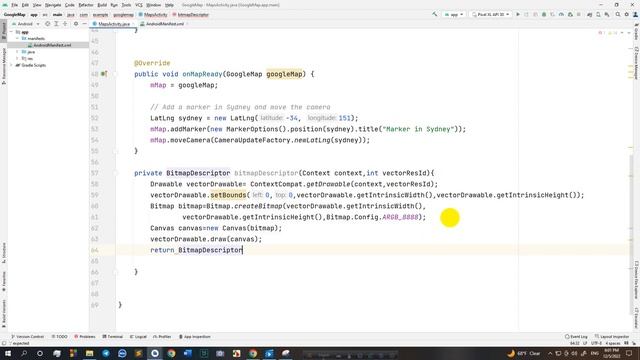Viewport: 640px width, 360px height.
Task: Click Select Opened File target icon in Project panel
Action: tap(47, 24)
